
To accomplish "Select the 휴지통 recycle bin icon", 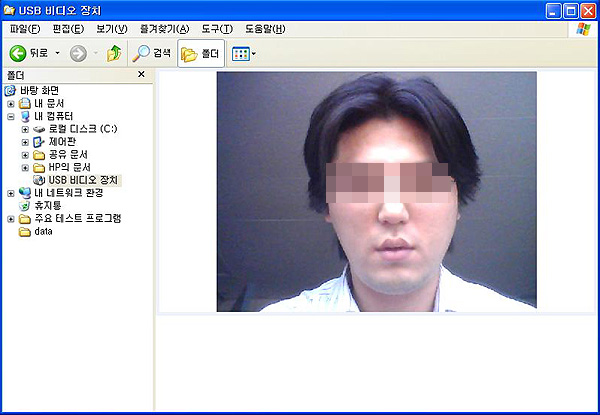I will [25, 206].
